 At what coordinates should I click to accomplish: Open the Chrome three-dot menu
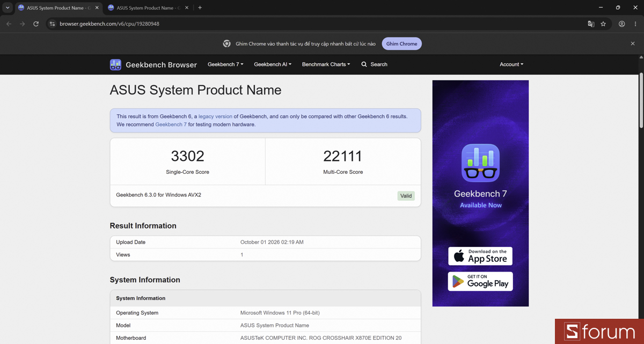(x=635, y=24)
